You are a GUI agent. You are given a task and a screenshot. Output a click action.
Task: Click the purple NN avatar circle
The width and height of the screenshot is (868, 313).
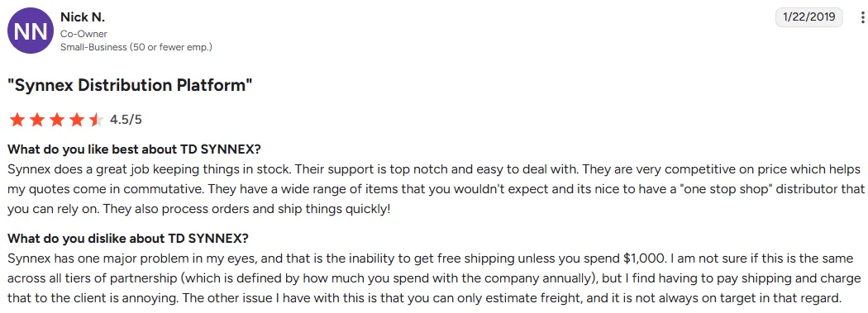click(31, 31)
